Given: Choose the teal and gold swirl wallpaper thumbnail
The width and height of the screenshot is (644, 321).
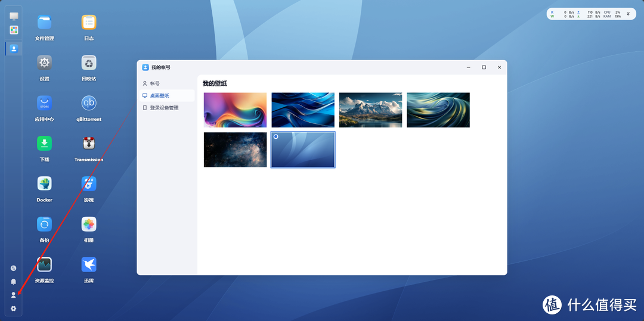Looking at the screenshot, I should tap(438, 110).
